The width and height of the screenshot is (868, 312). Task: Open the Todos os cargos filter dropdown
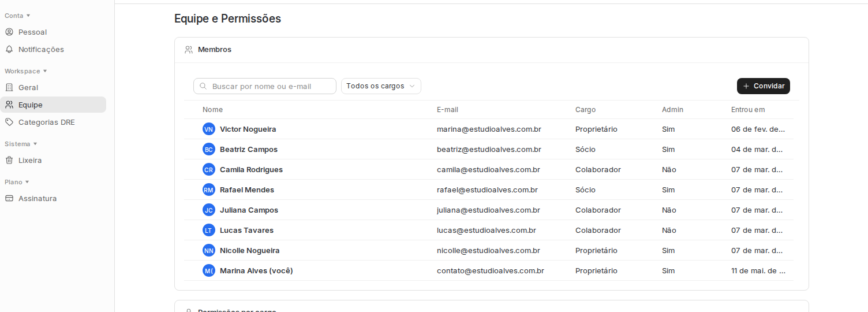pyautogui.click(x=381, y=86)
